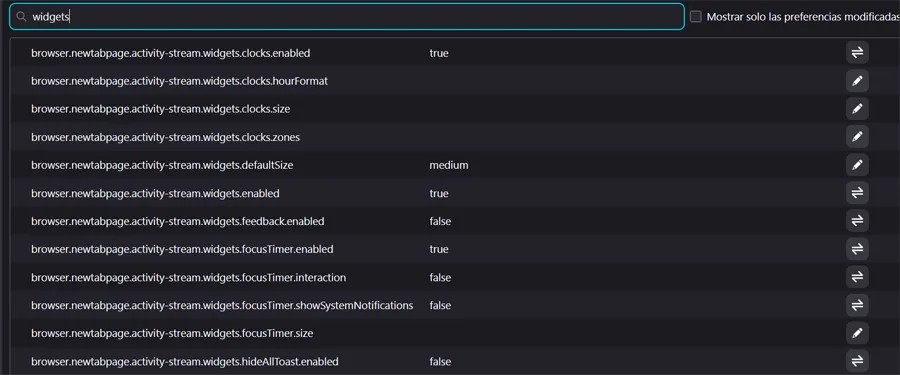
Task: Select widgets.clocks.zones preference name
Action: pos(165,137)
